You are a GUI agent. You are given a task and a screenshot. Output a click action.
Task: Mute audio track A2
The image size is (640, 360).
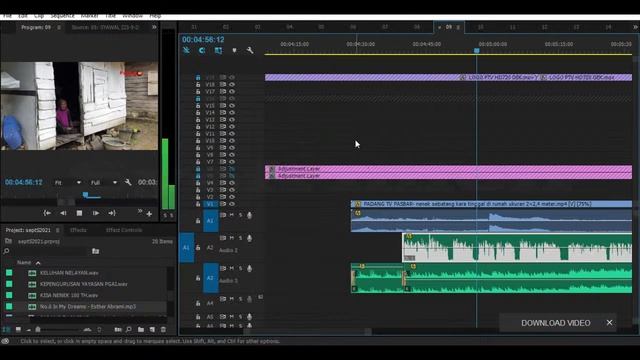(232, 238)
